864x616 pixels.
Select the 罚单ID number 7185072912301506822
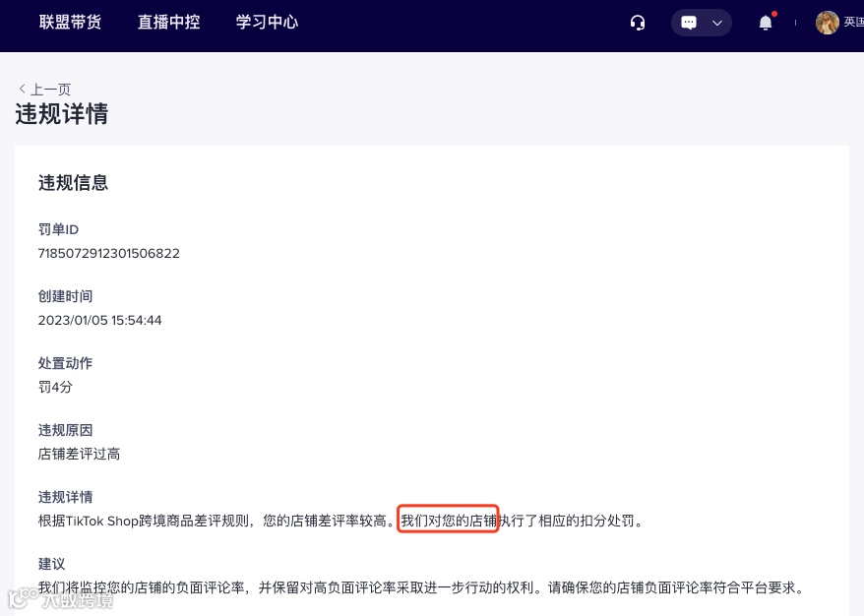click(109, 254)
